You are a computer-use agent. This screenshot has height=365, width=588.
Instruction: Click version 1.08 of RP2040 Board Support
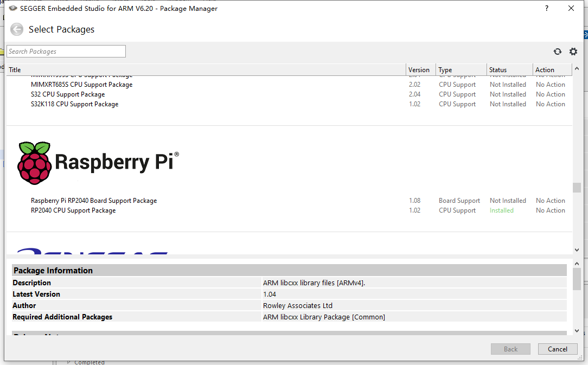[415, 201]
